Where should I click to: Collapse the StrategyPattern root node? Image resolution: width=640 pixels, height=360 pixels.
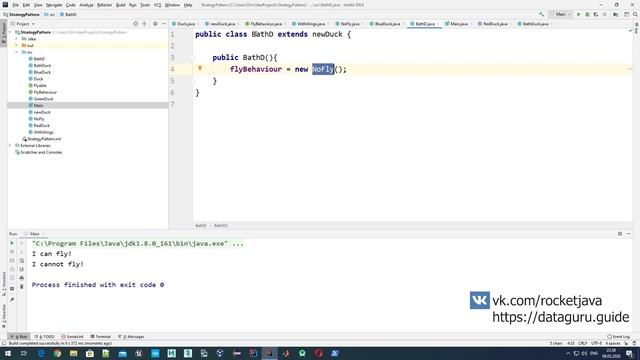point(11,32)
